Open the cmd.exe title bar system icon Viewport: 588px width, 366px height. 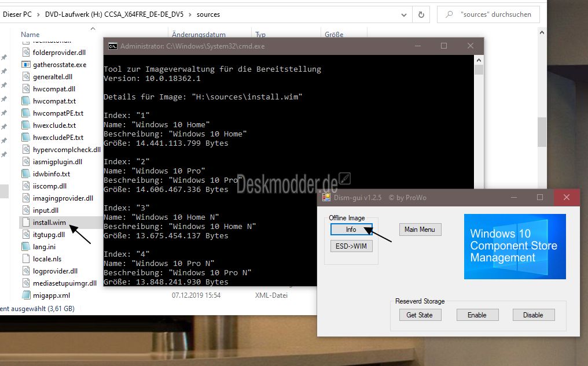(x=113, y=46)
